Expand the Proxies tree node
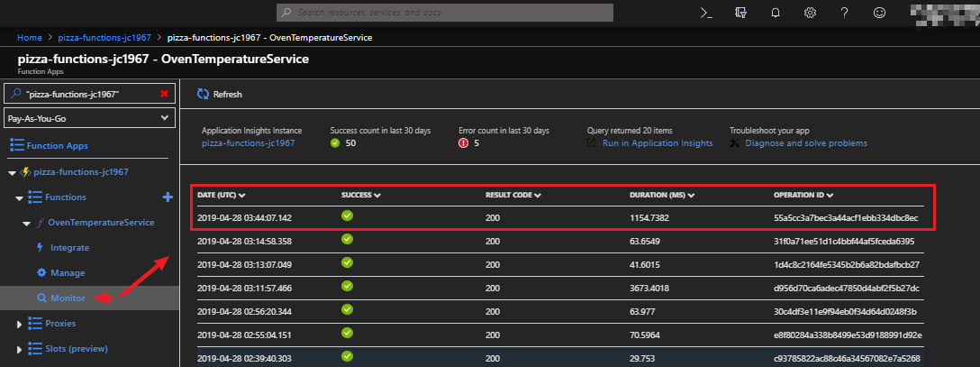980x367 pixels. click(20, 324)
